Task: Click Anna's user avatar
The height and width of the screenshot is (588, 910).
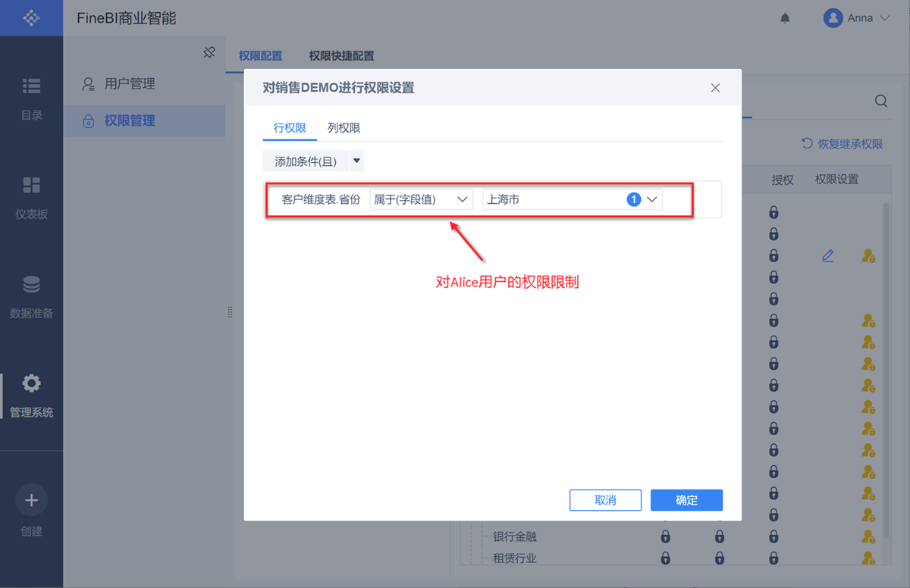Action: [x=833, y=18]
